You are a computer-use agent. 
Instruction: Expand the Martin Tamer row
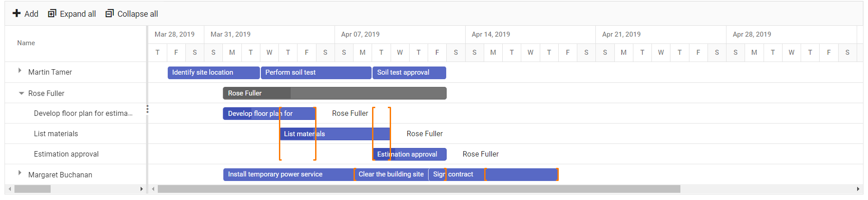pyautogui.click(x=19, y=71)
